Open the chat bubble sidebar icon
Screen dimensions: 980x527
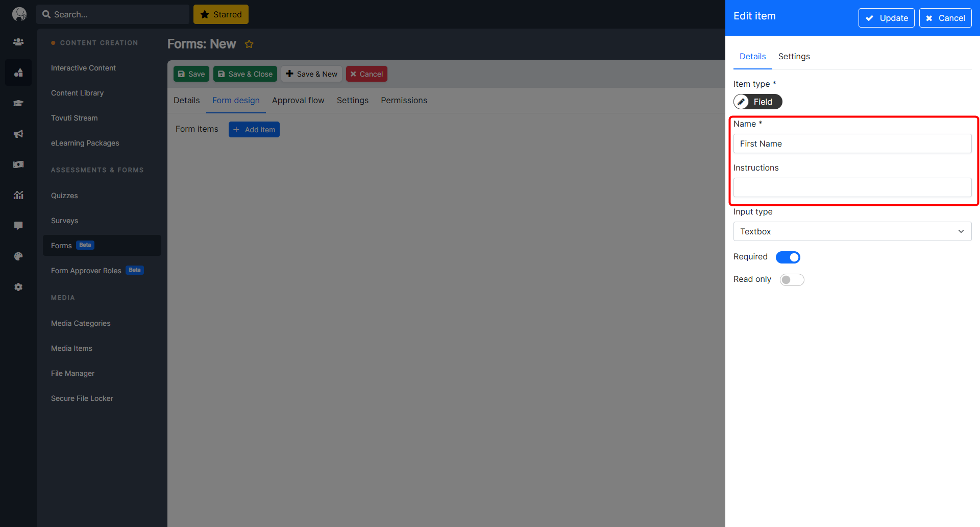(x=18, y=226)
